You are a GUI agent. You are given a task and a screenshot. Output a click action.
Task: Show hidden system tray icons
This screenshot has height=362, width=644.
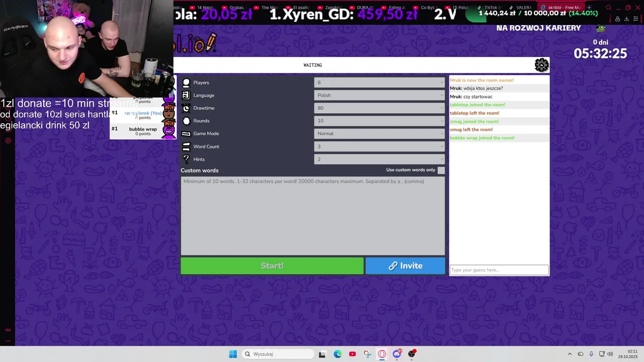570,354
